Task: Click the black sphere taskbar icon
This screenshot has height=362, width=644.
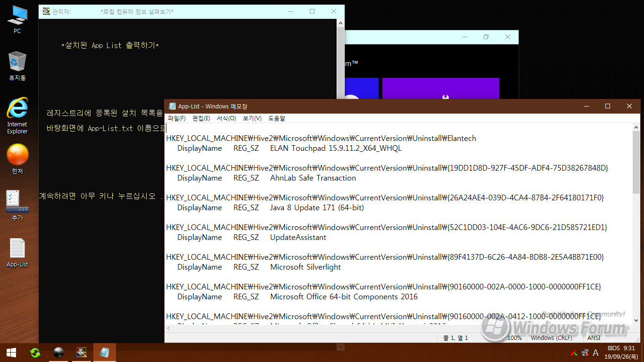Action: 58,353
